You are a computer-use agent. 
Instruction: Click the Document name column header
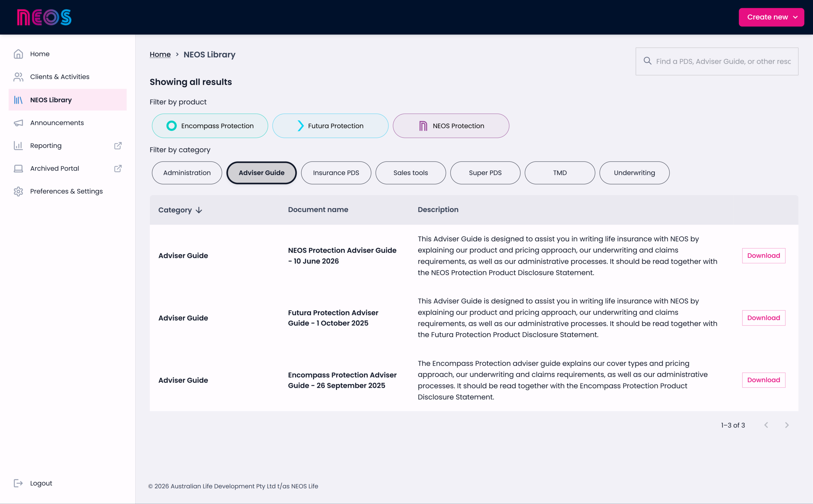(x=318, y=210)
